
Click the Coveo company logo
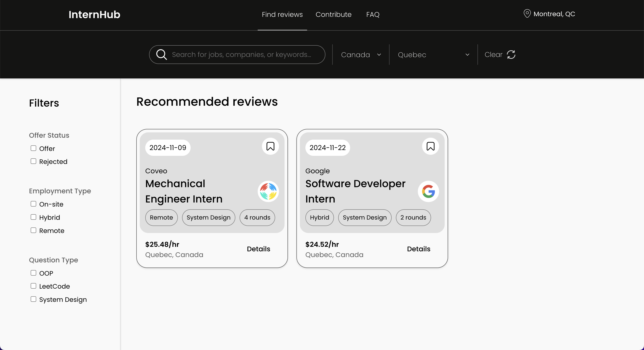[268, 191]
